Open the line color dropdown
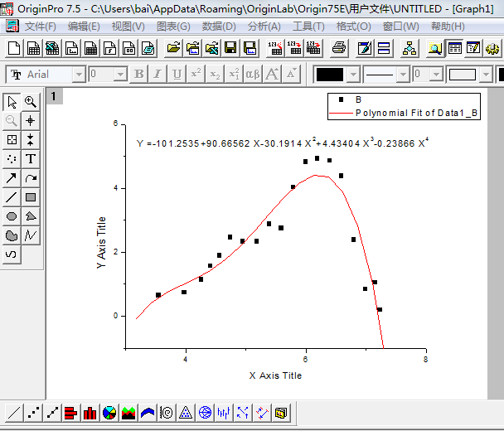Screen dimensions: 504x431 [353, 75]
